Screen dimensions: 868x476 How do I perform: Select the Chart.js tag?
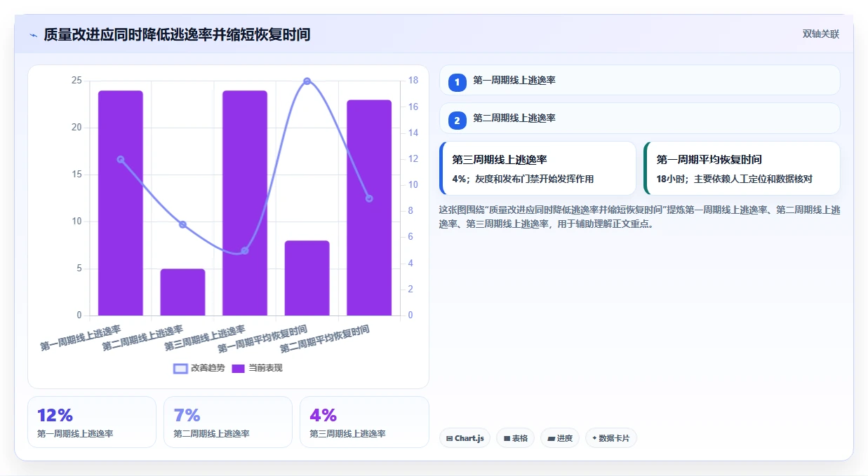465,438
